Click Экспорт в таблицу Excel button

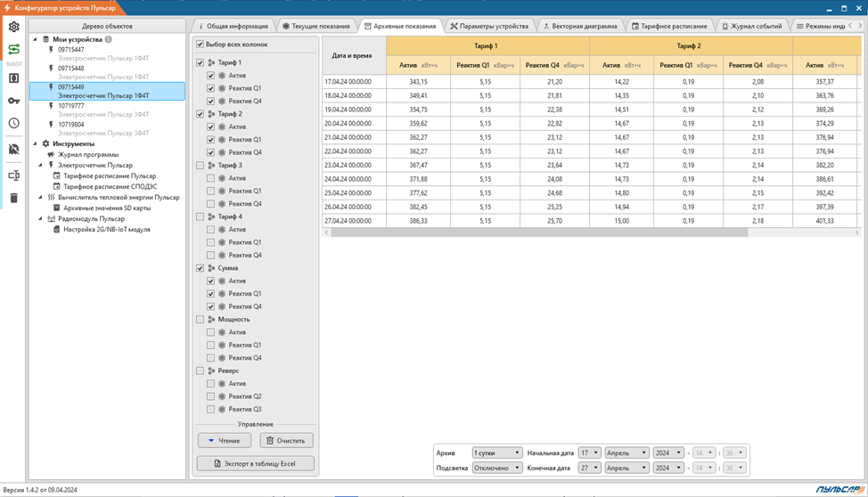click(x=255, y=464)
